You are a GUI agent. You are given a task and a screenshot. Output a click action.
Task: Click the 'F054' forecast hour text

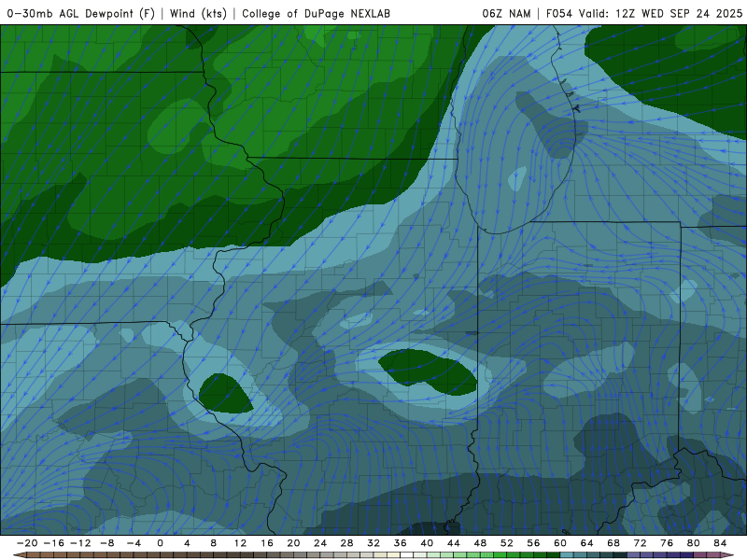(558, 13)
